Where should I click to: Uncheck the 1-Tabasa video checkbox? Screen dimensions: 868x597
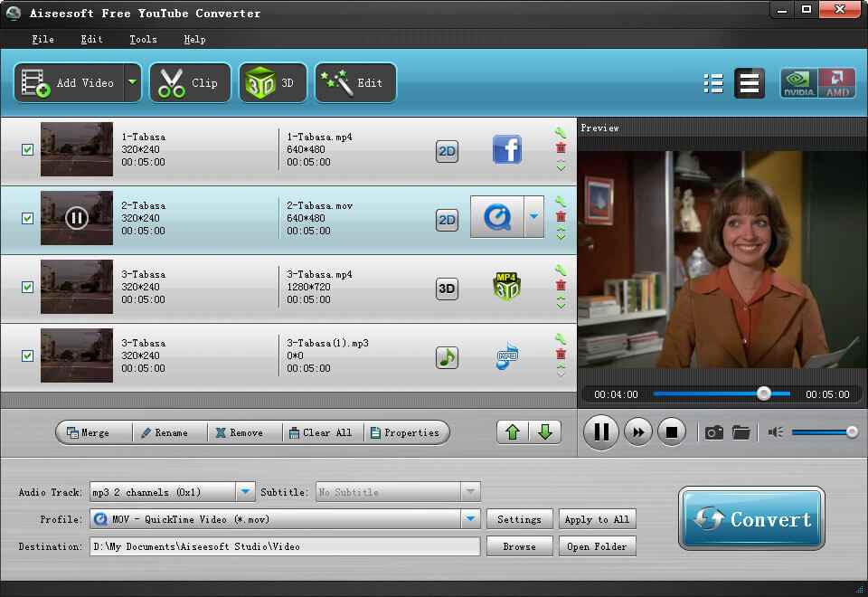click(28, 149)
